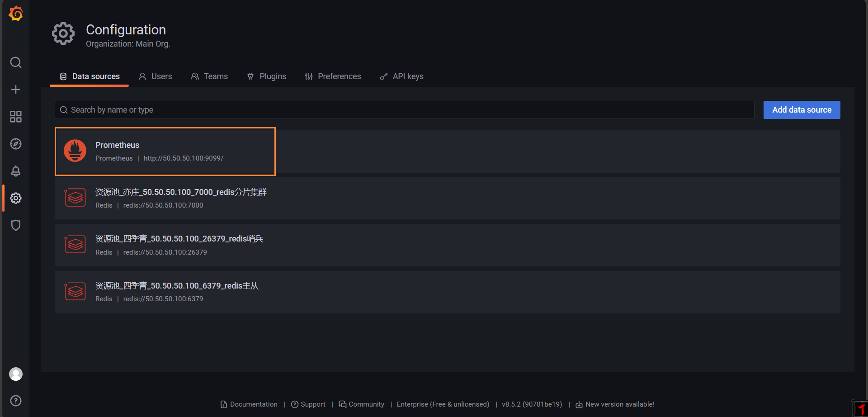The width and height of the screenshot is (868, 417).
Task: Open the Help question mark icon
Action: [x=16, y=401]
